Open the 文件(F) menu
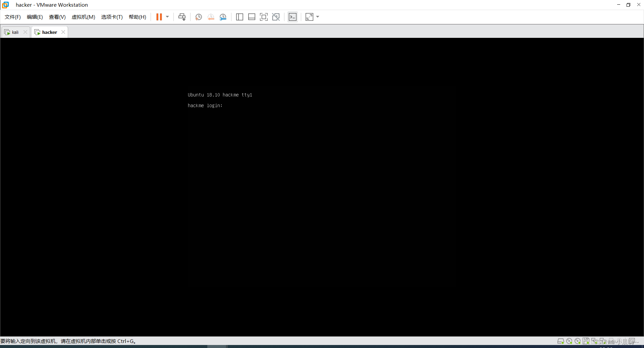This screenshot has height=348, width=644. pyautogui.click(x=13, y=17)
